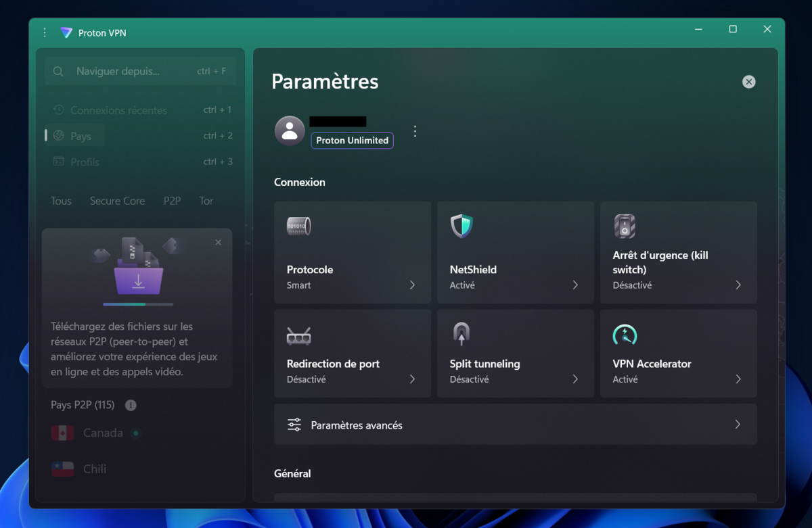This screenshot has height=528, width=812.
Task: Expand the VPN Accelerator chevron
Action: (738, 379)
